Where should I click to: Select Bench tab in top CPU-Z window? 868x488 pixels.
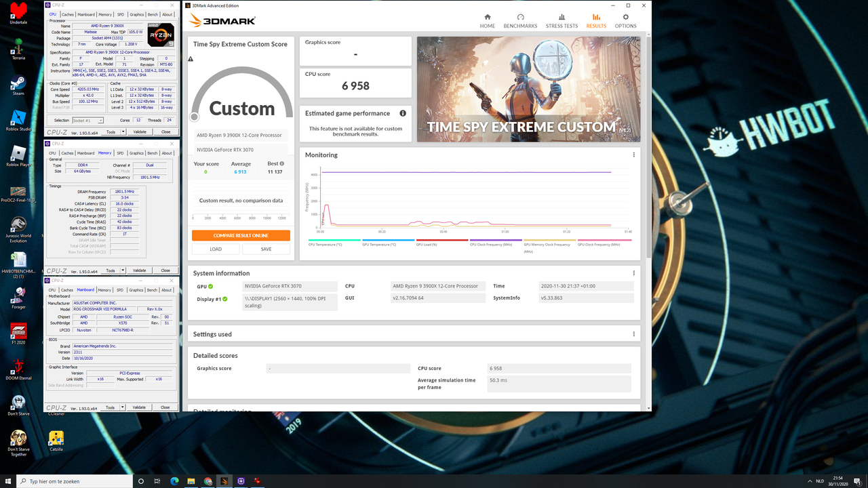coord(153,14)
